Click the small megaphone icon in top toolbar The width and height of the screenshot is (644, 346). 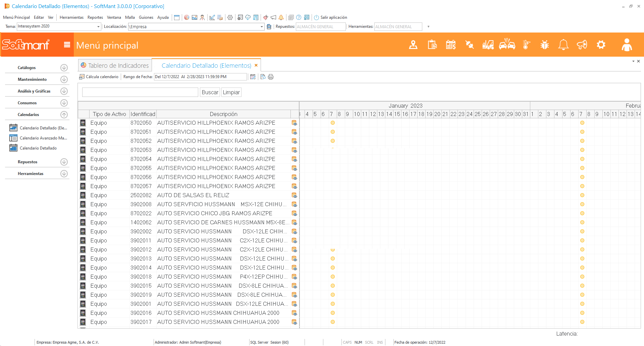pos(273,17)
